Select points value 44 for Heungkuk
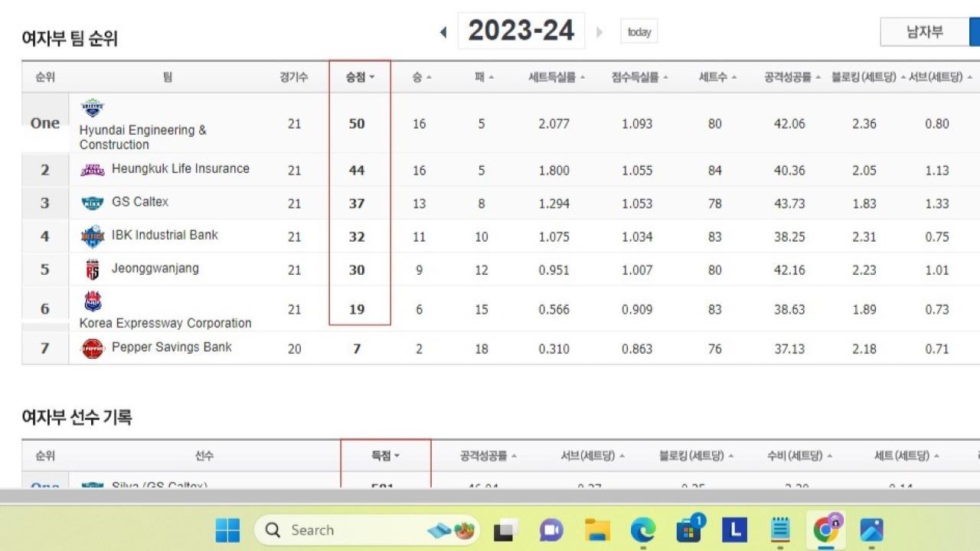 tap(357, 170)
